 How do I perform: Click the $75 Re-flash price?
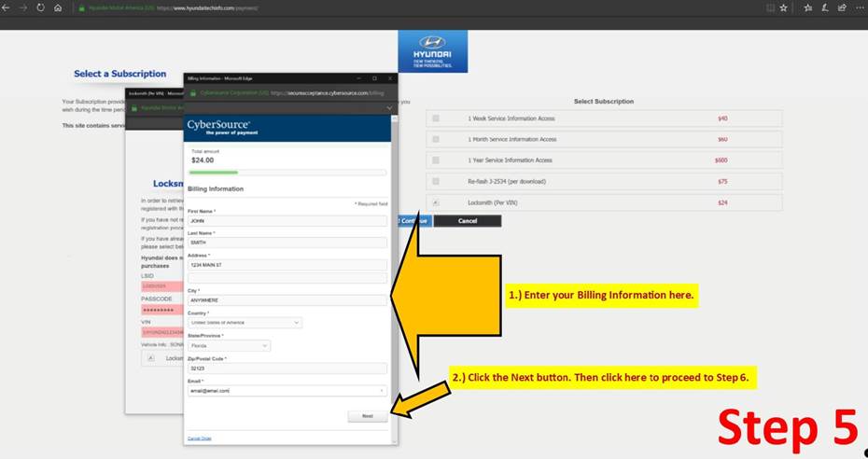click(722, 181)
